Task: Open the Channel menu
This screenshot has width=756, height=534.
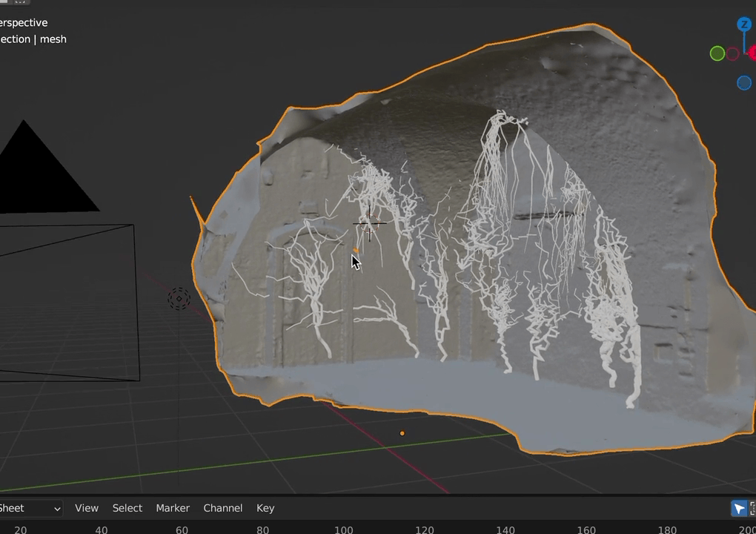Action: (x=223, y=508)
